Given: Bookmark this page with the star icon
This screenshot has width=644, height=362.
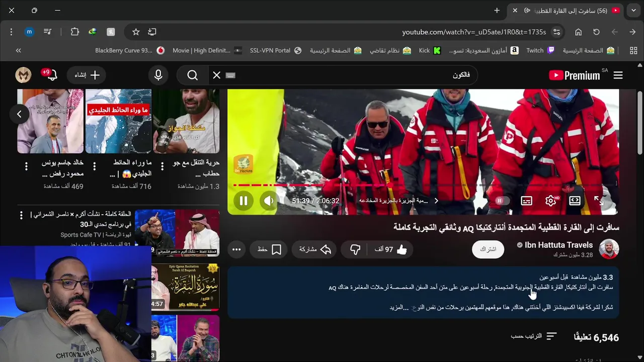Looking at the screenshot, I should (x=136, y=32).
